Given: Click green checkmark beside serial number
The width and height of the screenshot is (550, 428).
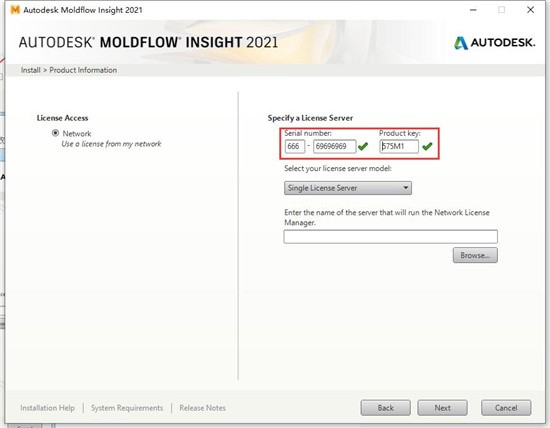Looking at the screenshot, I should pyautogui.click(x=363, y=146).
